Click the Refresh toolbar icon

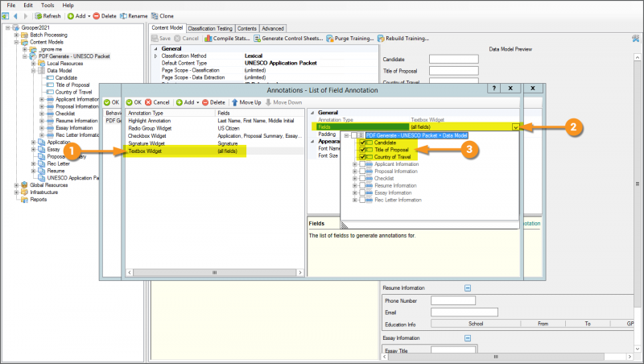[x=38, y=15]
